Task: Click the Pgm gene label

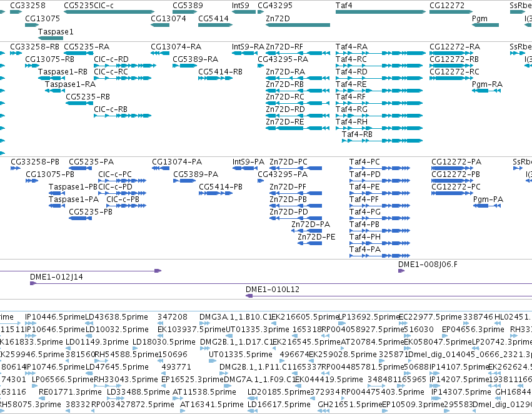Action: click(x=479, y=19)
